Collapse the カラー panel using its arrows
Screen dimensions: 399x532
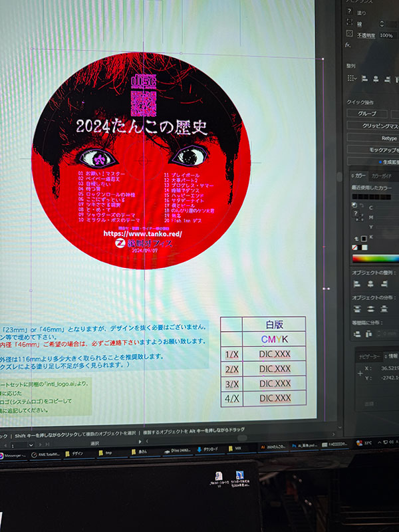click(x=352, y=176)
